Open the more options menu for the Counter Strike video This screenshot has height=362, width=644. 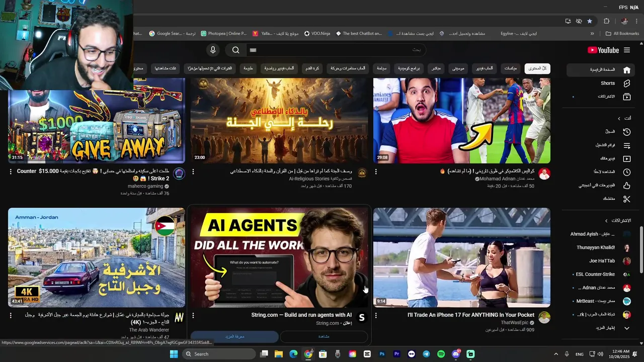tap(11, 171)
